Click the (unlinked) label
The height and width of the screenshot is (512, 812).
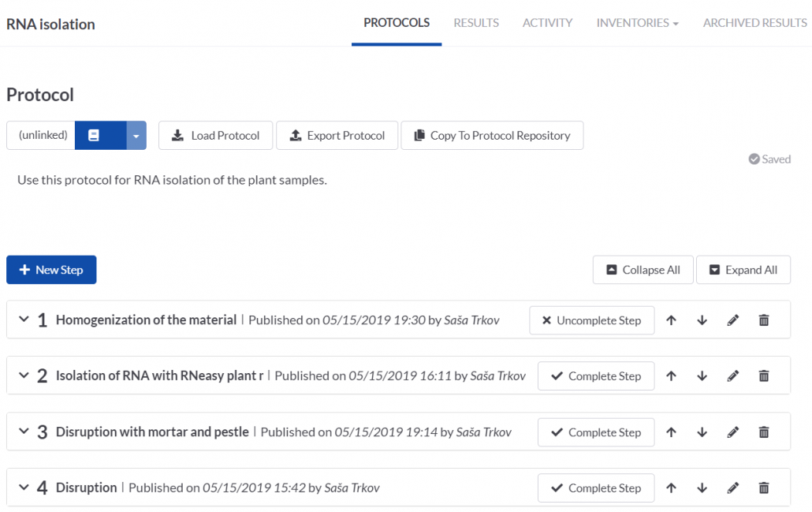pos(40,135)
